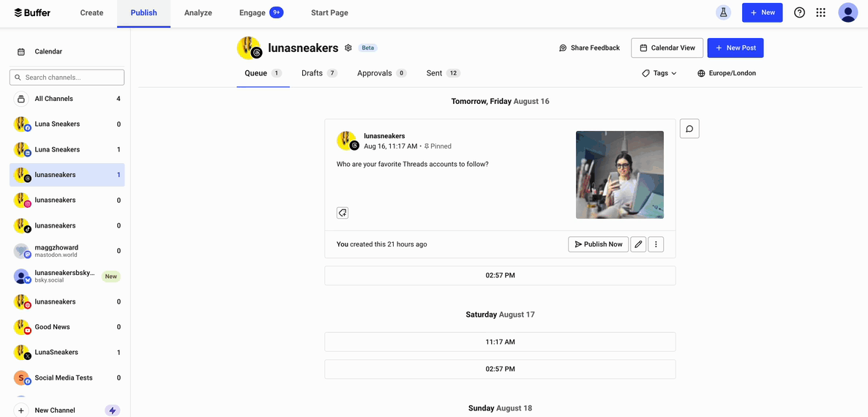Expand the Tags dropdown
Viewport: 868px width, 417px height.
coord(659,73)
